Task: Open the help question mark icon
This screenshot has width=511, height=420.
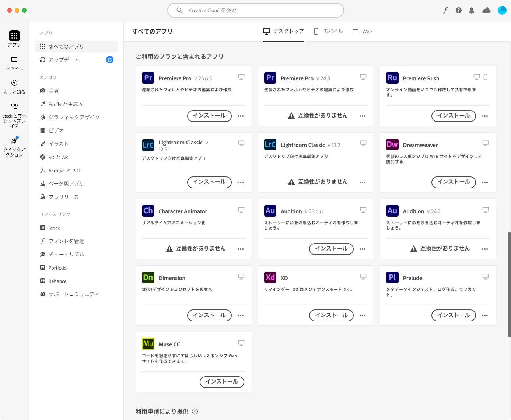Action: pyautogui.click(x=458, y=10)
